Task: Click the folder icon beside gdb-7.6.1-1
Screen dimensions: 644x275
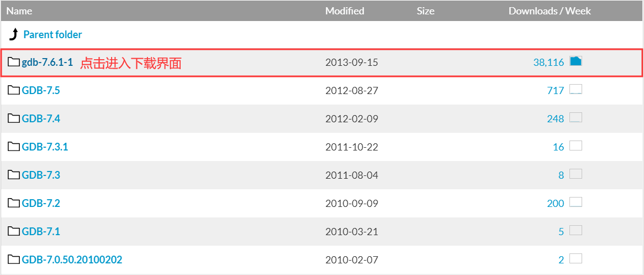Action: [14, 62]
